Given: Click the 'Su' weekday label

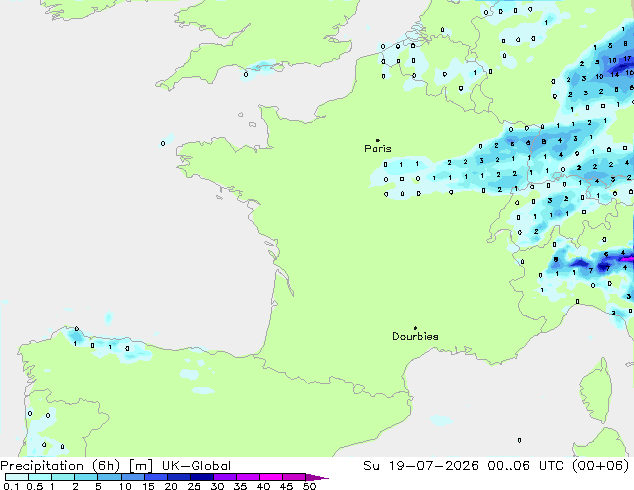Looking at the screenshot, I should click(372, 466).
